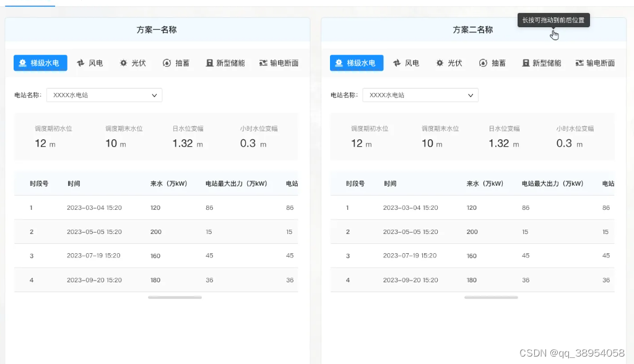
Task: Click the 调度期初水位 label in plan one
Action: [x=53, y=129]
